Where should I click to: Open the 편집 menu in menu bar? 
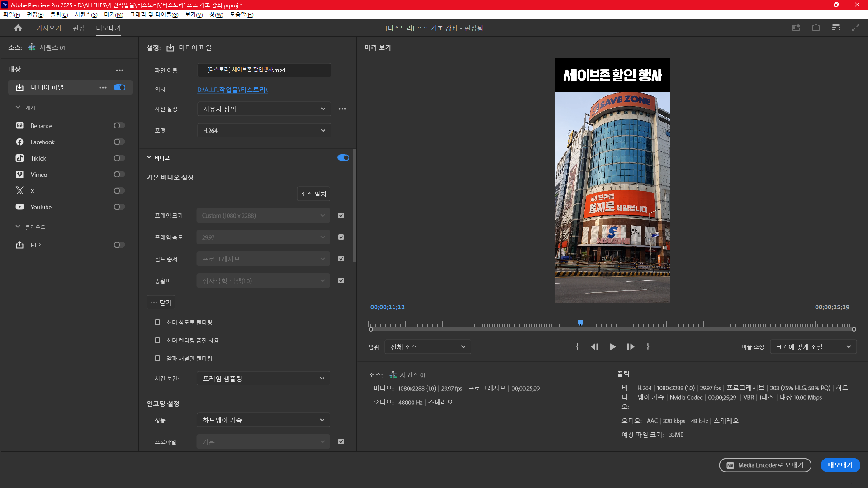point(35,15)
